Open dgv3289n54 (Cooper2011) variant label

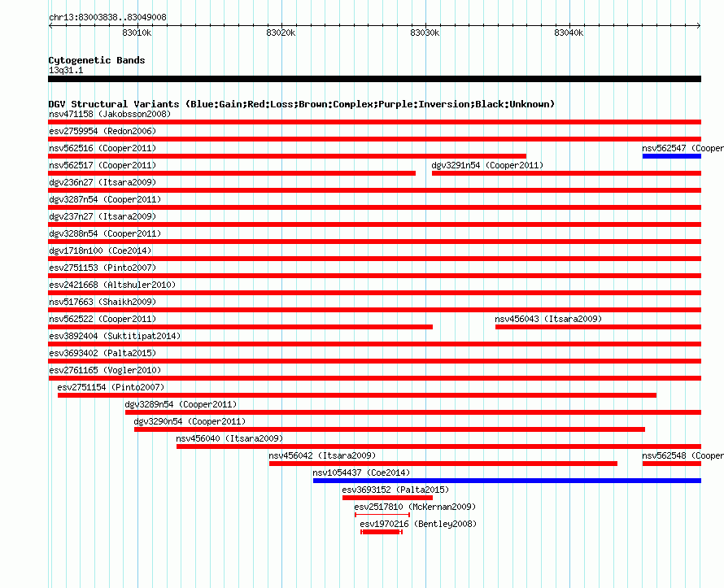[x=181, y=404]
